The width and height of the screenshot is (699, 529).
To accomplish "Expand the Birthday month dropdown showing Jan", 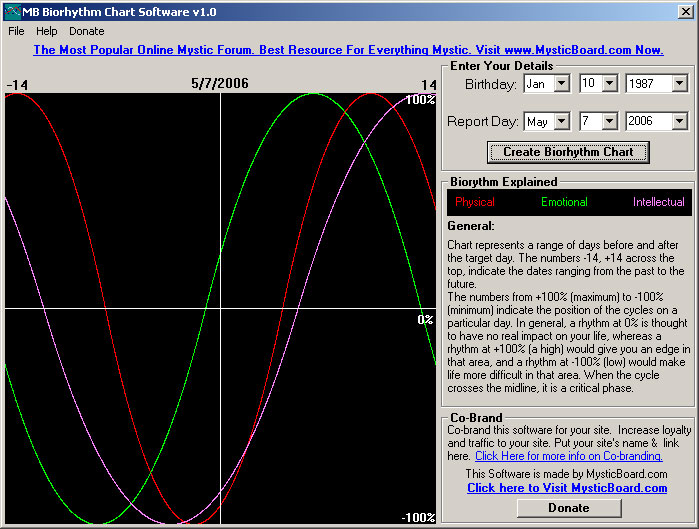I will point(562,83).
